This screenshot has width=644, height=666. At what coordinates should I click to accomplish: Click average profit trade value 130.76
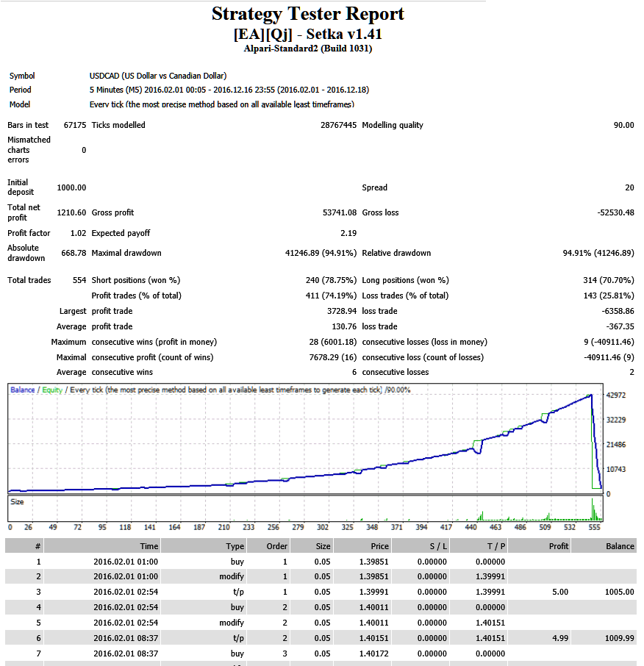pyautogui.click(x=344, y=326)
